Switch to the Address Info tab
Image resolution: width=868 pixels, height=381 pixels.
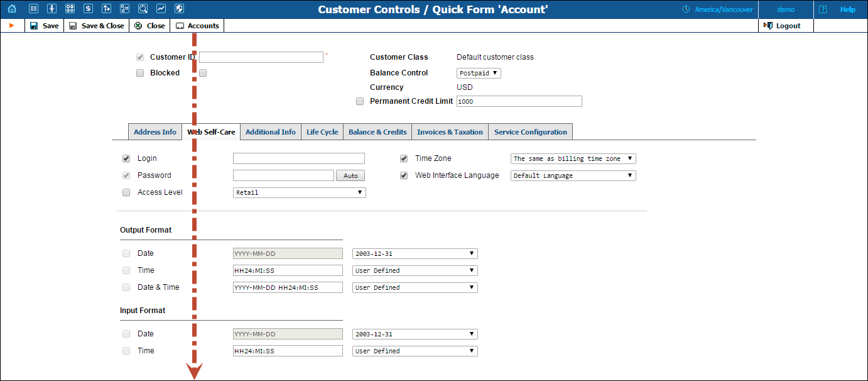click(155, 132)
